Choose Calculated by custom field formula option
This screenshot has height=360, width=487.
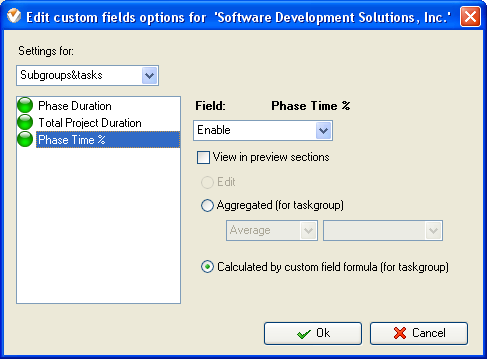coord(207,267)
